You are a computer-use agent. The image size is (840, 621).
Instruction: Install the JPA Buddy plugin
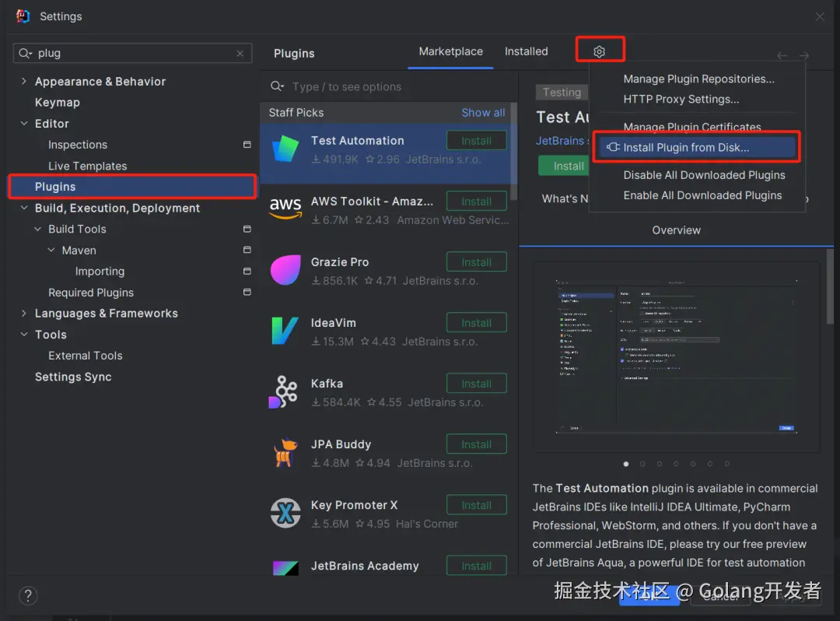(476, 444)
